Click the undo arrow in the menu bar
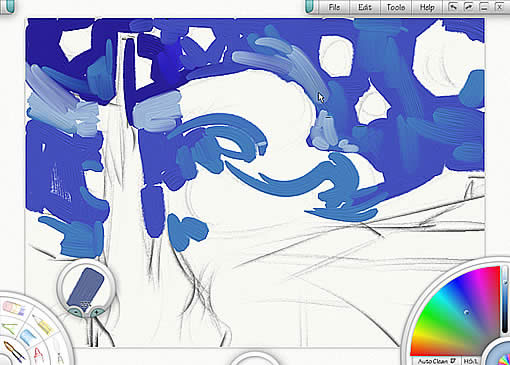This screenshot has width=510, height=365. coord(453,7)
